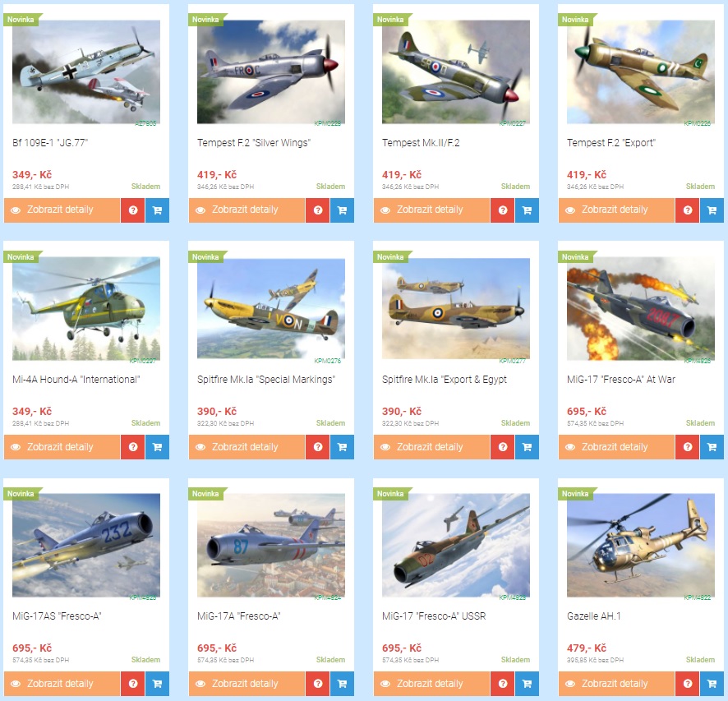Open the MiG-17 "Fresco-A" At War box art

(641, 309)
